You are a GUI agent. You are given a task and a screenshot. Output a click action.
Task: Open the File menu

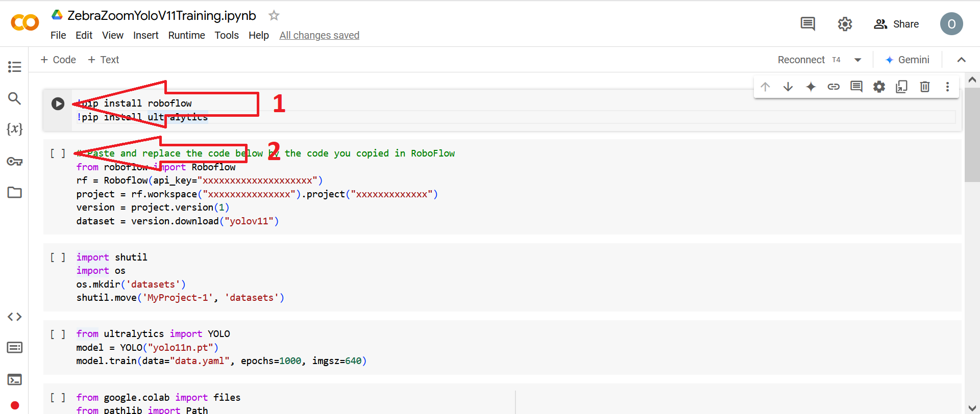coord(58,35)
